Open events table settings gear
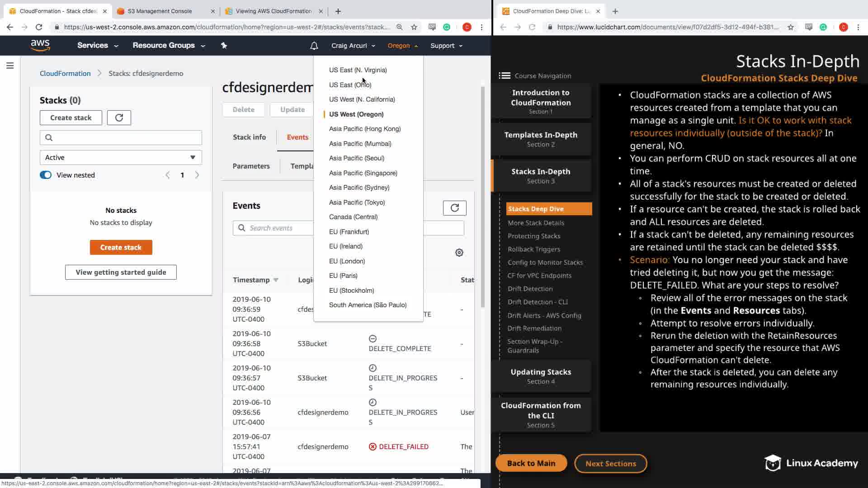The width and height of the screenshot is (868, 488). (459, 253)
